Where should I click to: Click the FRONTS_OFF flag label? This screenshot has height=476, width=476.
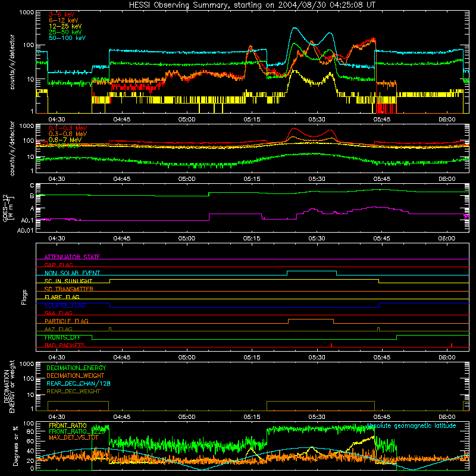pyautogui.click(x=63, y=337)
